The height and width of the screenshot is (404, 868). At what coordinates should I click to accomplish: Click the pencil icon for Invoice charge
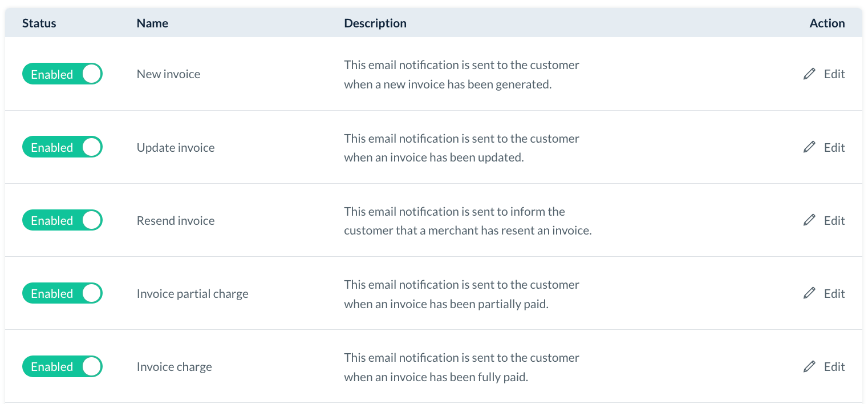pyautogui.click(x=809, y=366)
